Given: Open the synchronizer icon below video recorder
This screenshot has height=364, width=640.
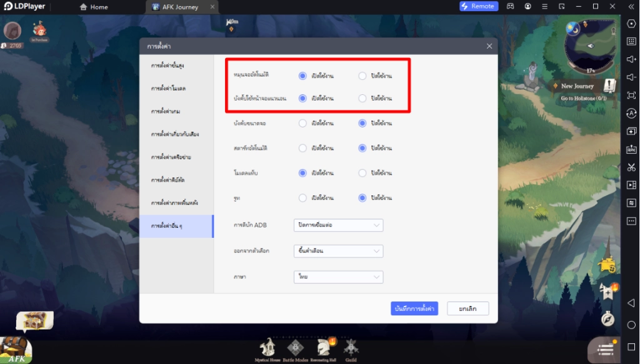Looking at the screenshot, I should tap(631, 203).
